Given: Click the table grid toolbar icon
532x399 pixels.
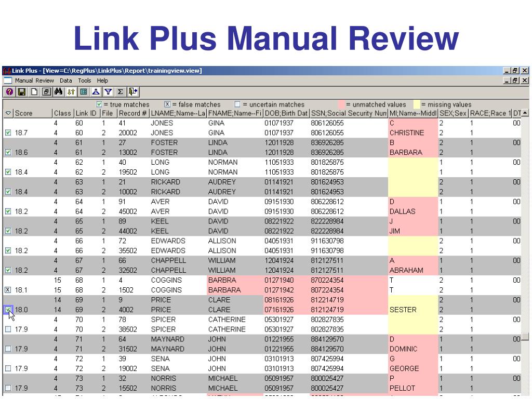Looking at the screenshot, I should [x=84, y=92].
